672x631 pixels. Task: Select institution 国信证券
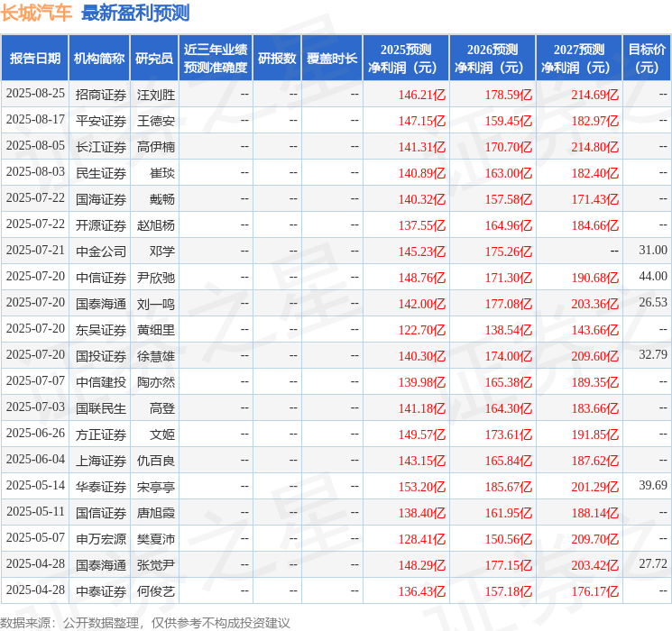tap(101, 513)
